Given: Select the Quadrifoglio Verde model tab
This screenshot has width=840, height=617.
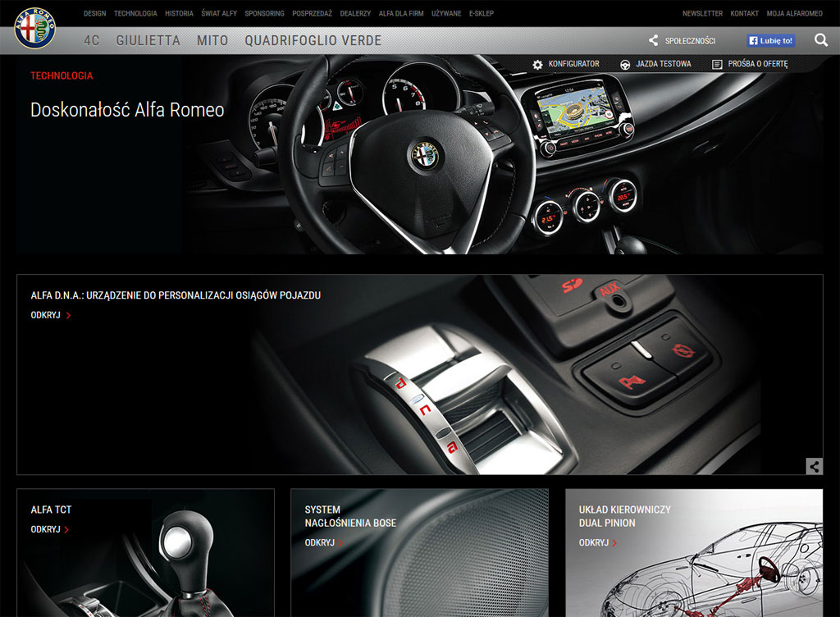Looking at the screenshot, I should coord(313,41).
